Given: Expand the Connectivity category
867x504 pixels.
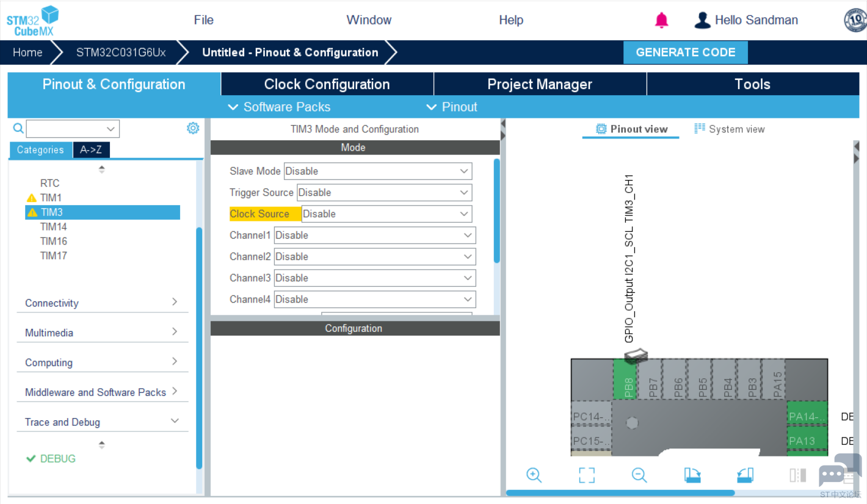Looking at the screenshot, I should click(103, 303).
